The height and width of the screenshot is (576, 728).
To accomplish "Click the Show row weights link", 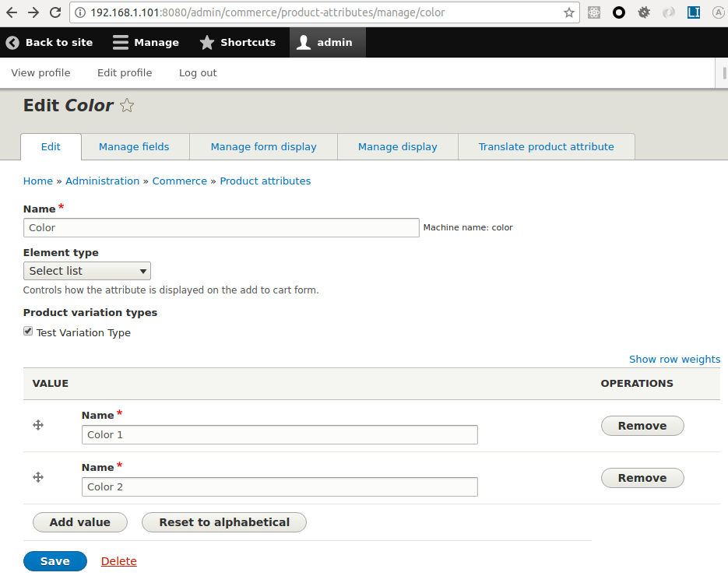I will coord(674,359).
